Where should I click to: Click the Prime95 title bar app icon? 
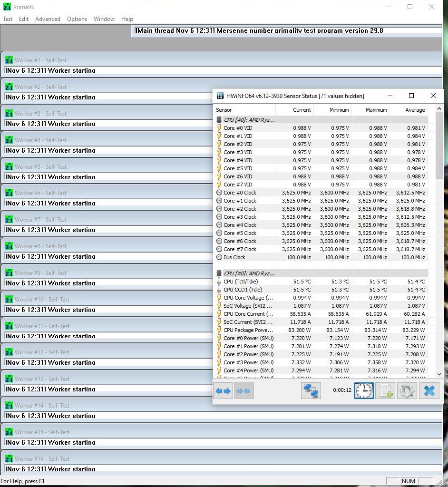(7, 7)
